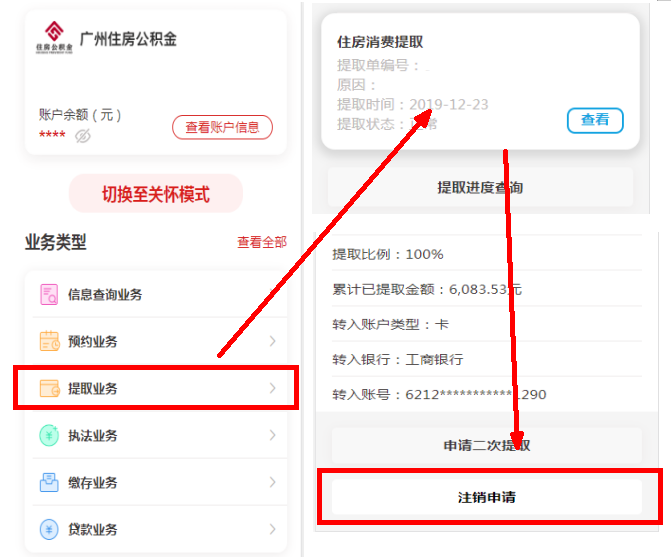Click the 提取进度查询 button

click(480, 187)
